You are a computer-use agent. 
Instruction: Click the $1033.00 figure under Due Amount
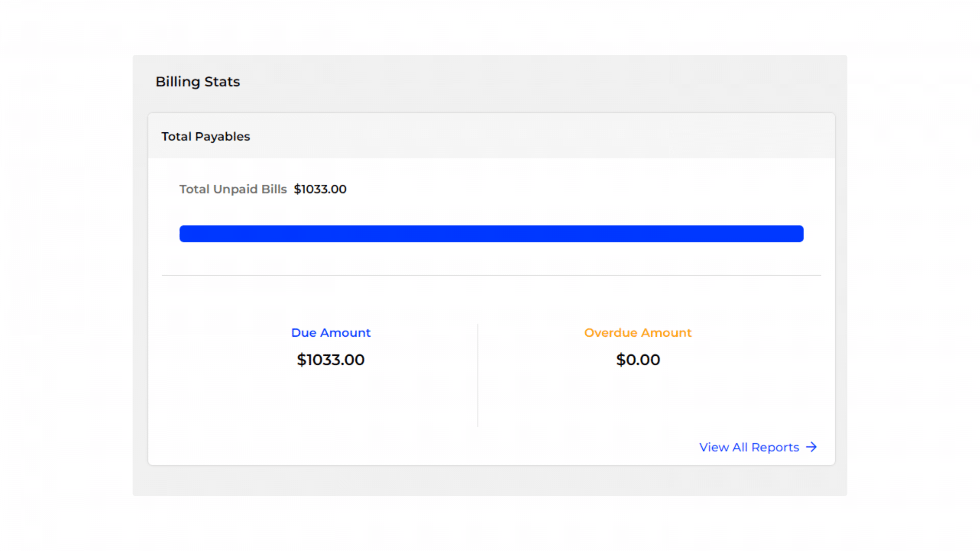pos(331,360)
